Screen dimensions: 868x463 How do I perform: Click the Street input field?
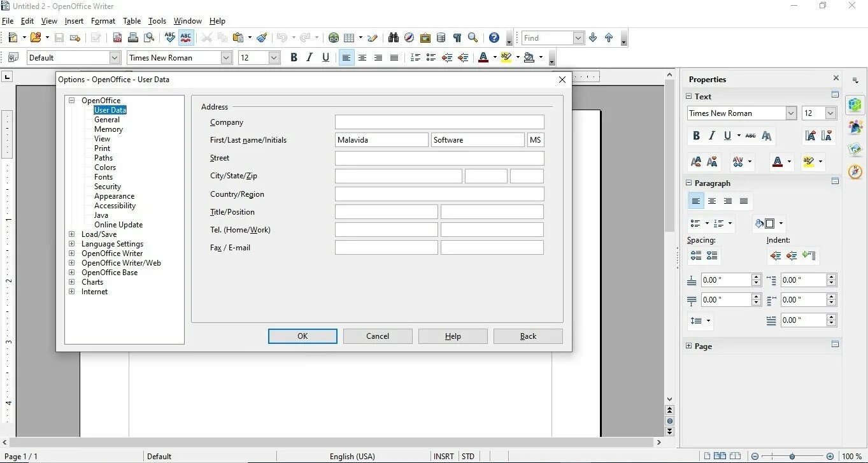(x=439, y=158)
